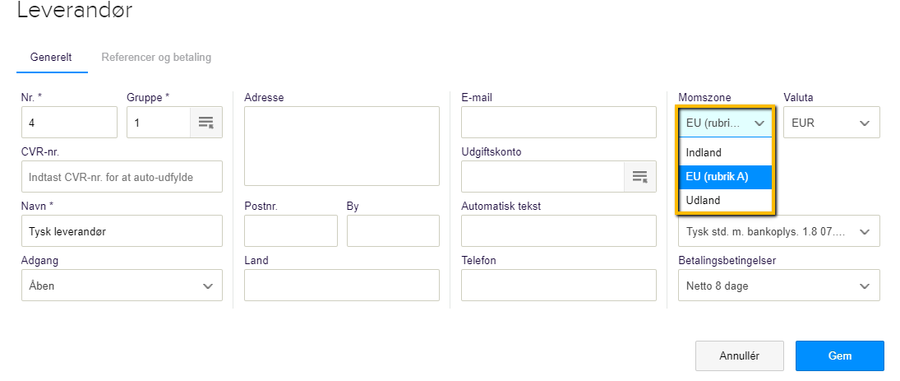The image size is (900, 381).
Task: Select Indland in the Momszone list
Action: click(726, 153)
